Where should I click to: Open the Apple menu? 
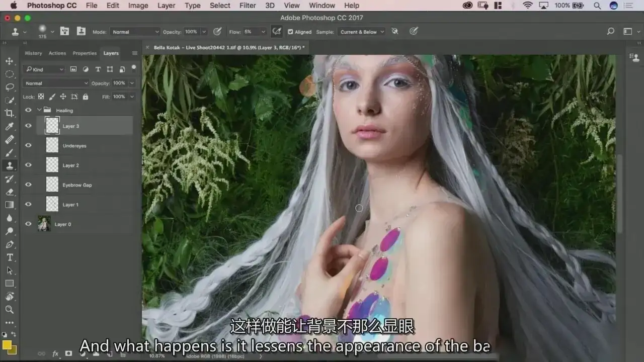tap(13, 6)
